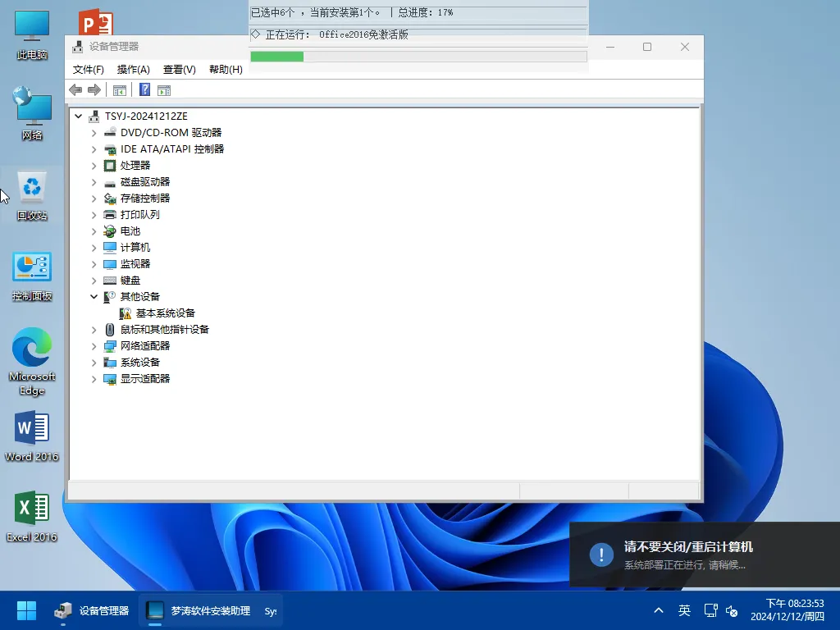
Task: Select the 基本系统设备 tree item
Action: [162, 313]
